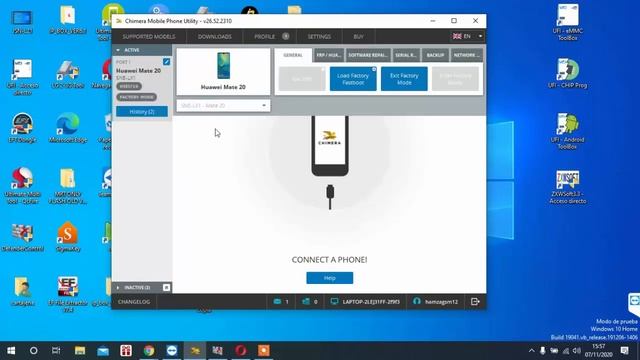The height and width of the screenshot is (360, 640).
Task: Switch to the BACKUP tab
Action: coord(435,55)
